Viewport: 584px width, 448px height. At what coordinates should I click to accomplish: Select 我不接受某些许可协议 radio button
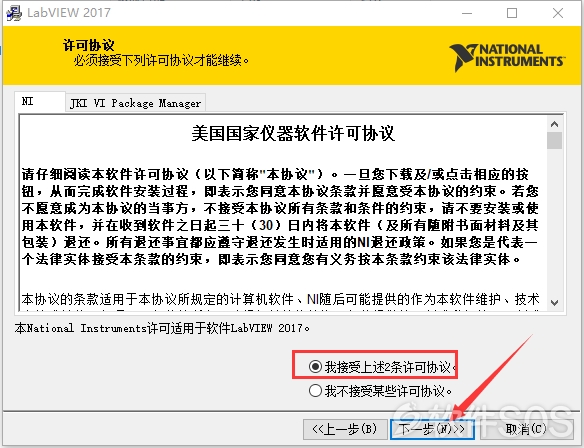tap(315, 391)
